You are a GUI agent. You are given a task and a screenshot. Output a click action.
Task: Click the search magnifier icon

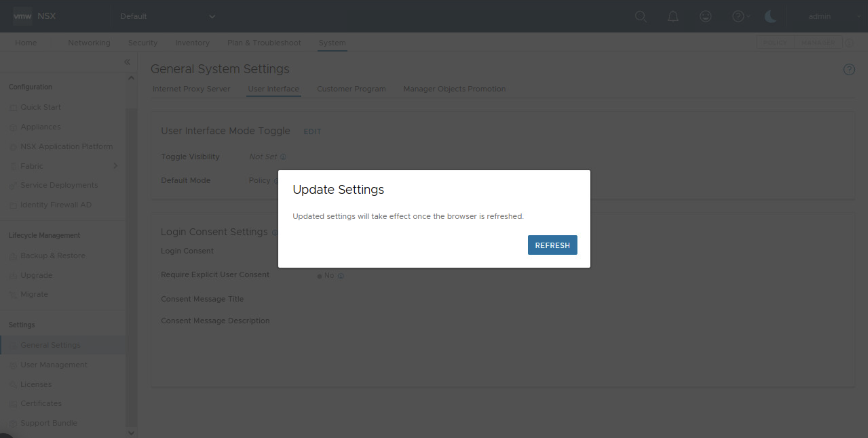(x=640, y=16)
